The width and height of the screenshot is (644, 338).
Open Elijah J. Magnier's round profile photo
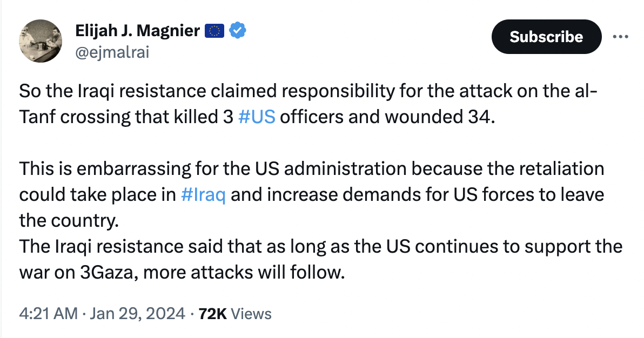(41, 41)
